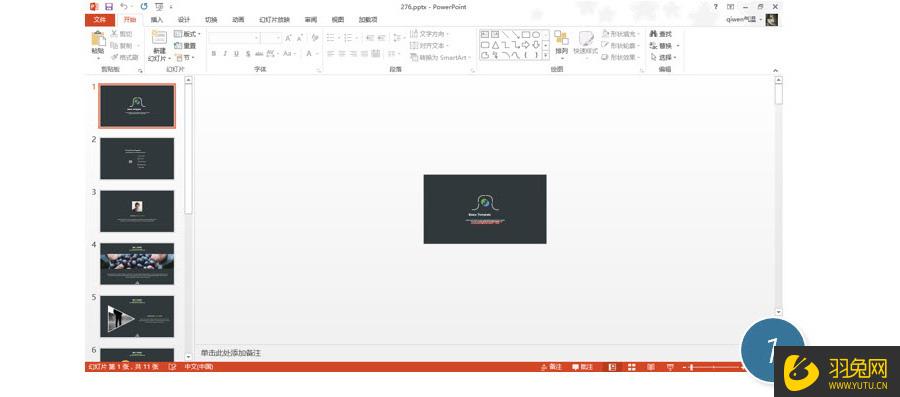Click the Redo/Repeat icon
Image resolution: width=900 pixels, height=397 pixels.
[x=143, y=7]
